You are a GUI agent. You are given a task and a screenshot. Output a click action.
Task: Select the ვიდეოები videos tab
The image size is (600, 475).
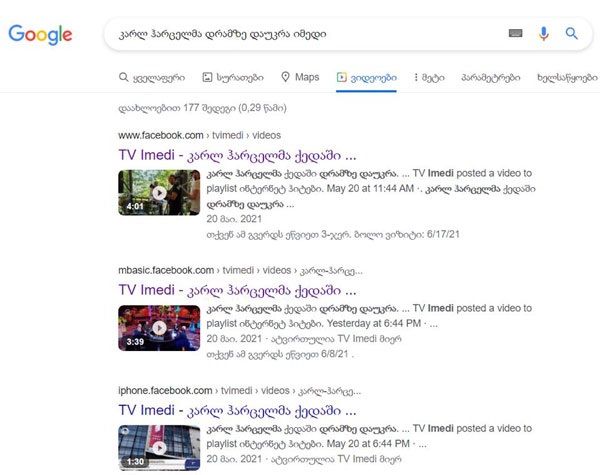click(366, 77)
